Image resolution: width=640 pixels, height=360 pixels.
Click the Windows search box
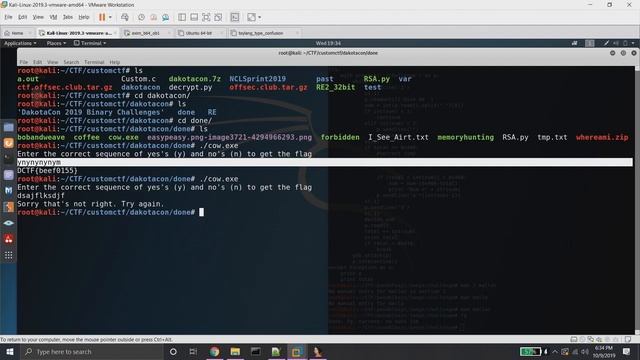[x=91, y=351]
